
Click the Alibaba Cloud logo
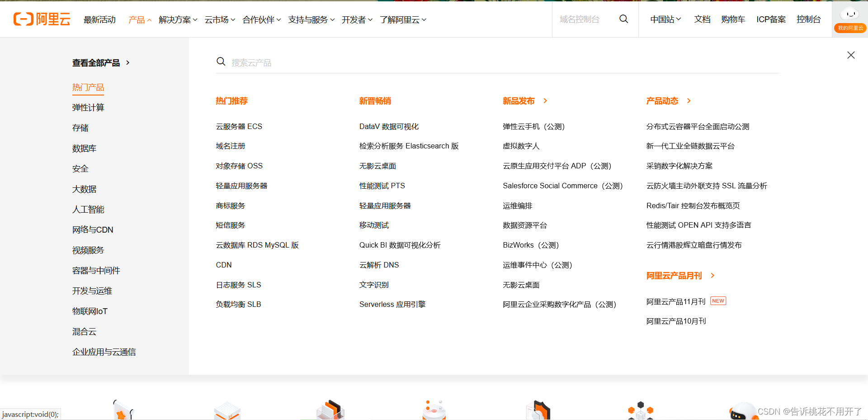[42, 19]
